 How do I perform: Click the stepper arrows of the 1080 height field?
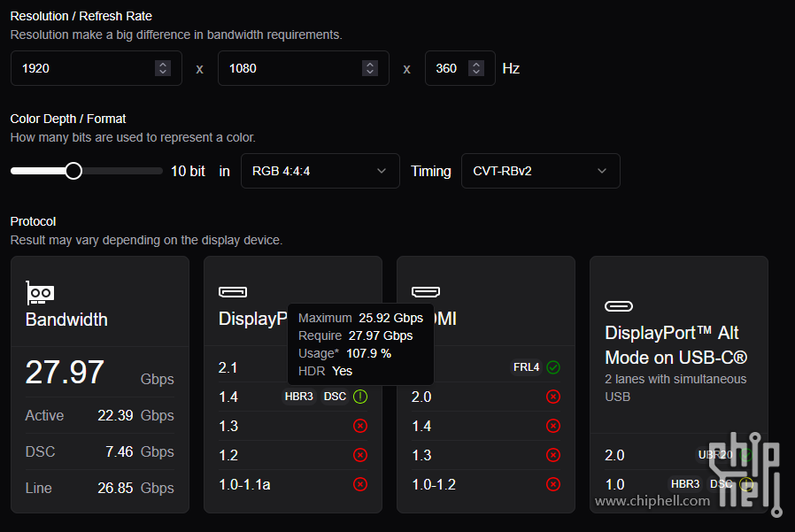(x=370, y=68)
